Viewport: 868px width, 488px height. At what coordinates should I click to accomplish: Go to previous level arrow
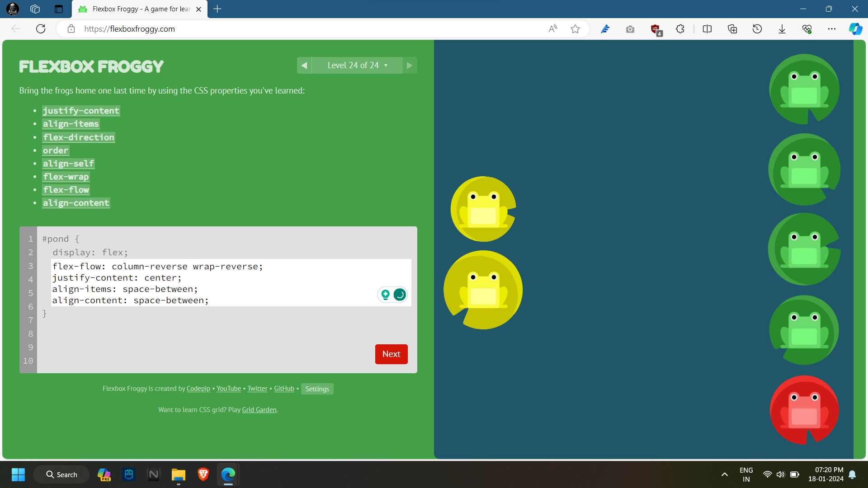tap(304, 66)
